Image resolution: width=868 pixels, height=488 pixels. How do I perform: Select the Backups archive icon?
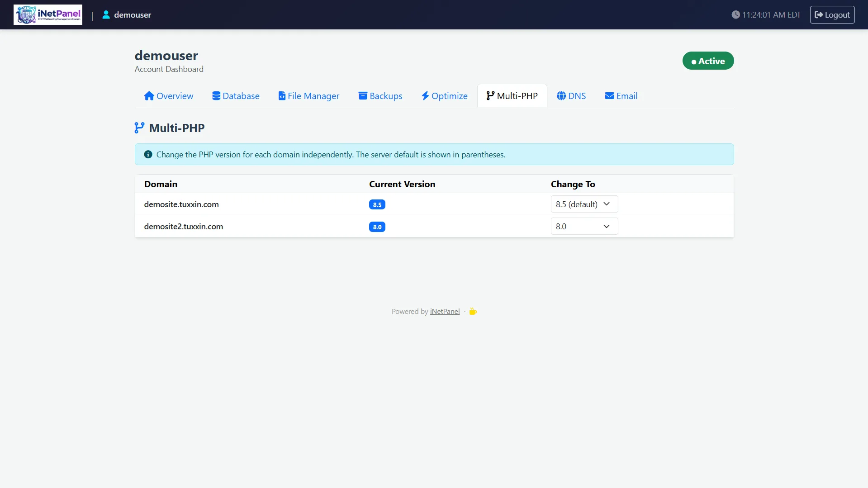click(x=362, y=95)
